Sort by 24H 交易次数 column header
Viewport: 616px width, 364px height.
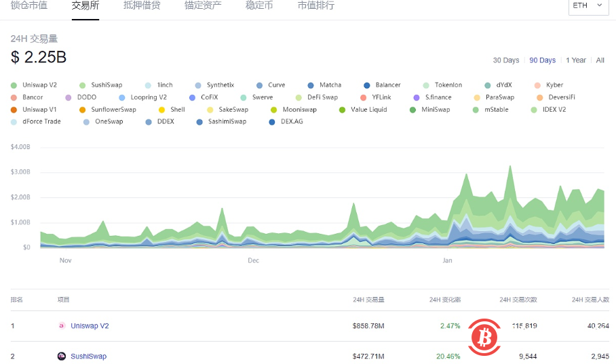tap(518, 300)
